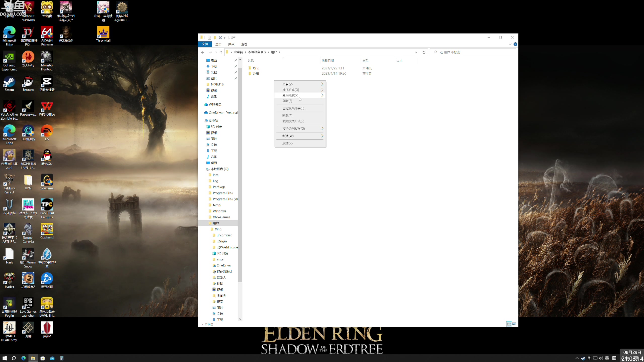Click the Back navigation arrow in Explorer
Viewport: 644px width, 362px height.
[x=203, y=52]
